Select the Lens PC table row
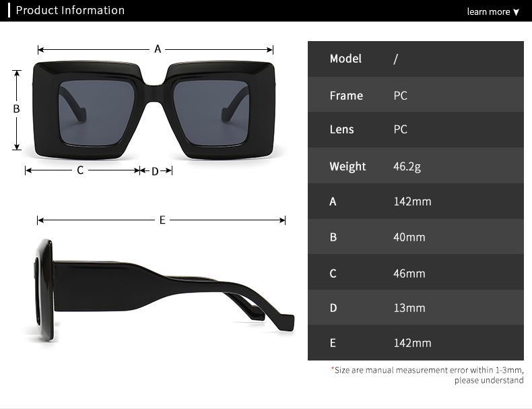 [x=415, y=129]
